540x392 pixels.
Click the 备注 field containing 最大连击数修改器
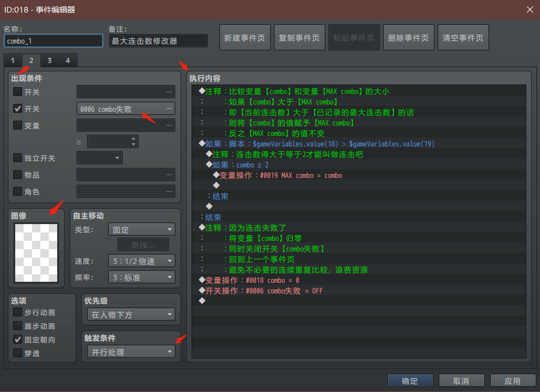[x=158, y=40]
